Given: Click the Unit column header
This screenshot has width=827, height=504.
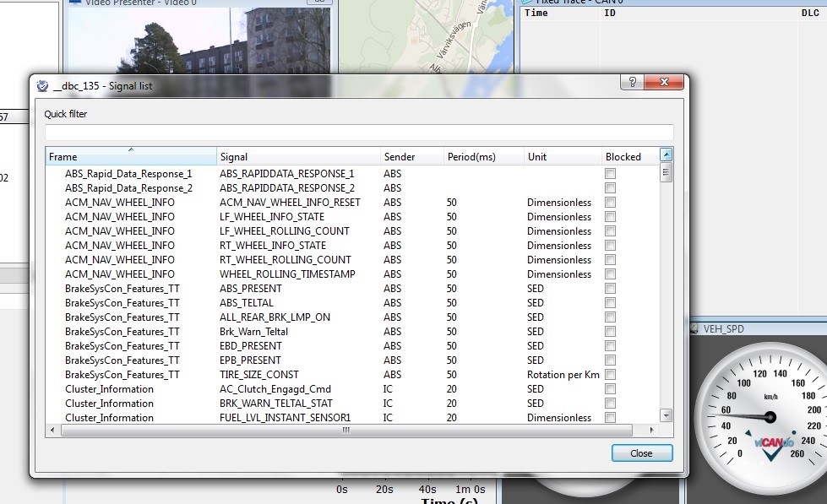Looking at the screenshot, I should (x=562, y=157).
